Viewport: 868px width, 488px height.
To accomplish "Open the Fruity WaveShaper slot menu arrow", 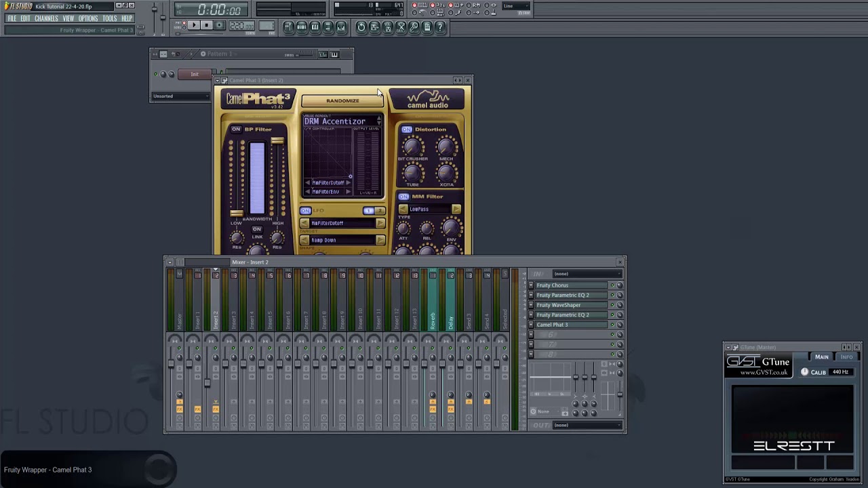I will coord(531,305).
